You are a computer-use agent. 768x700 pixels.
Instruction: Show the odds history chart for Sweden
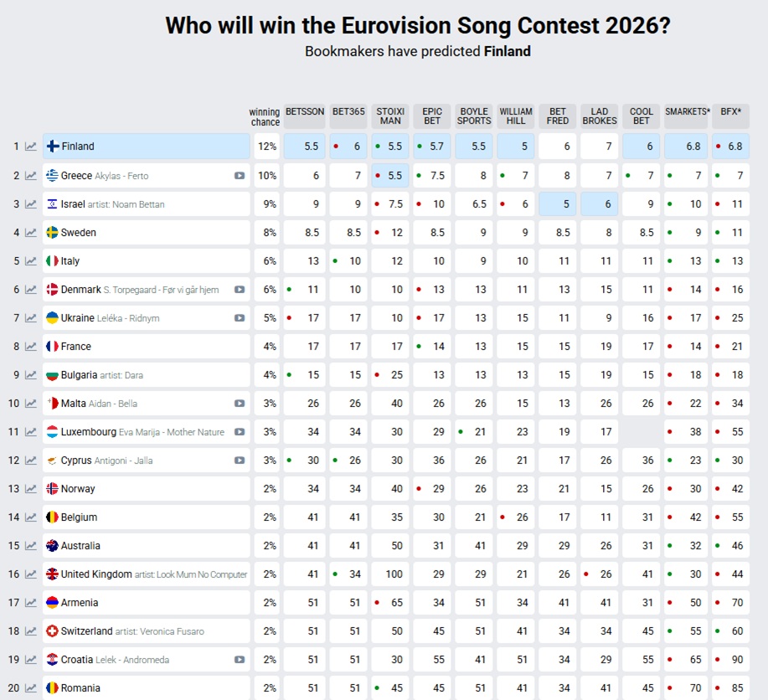pyautogui.click(x=31, y=233)
